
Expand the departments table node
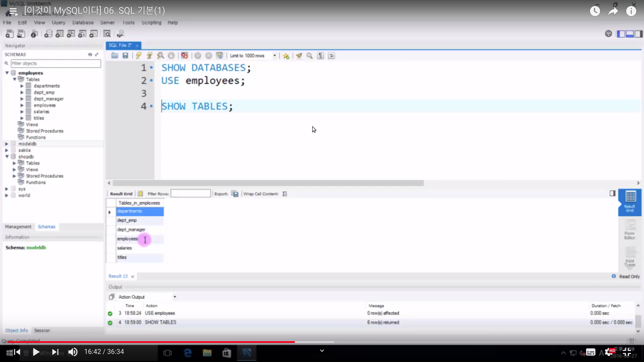(22, 86)
